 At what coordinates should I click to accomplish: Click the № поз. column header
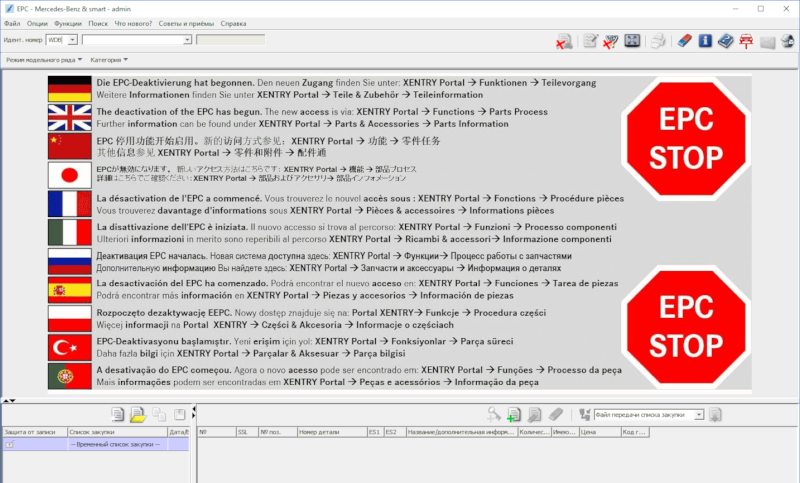coord(278,432)
